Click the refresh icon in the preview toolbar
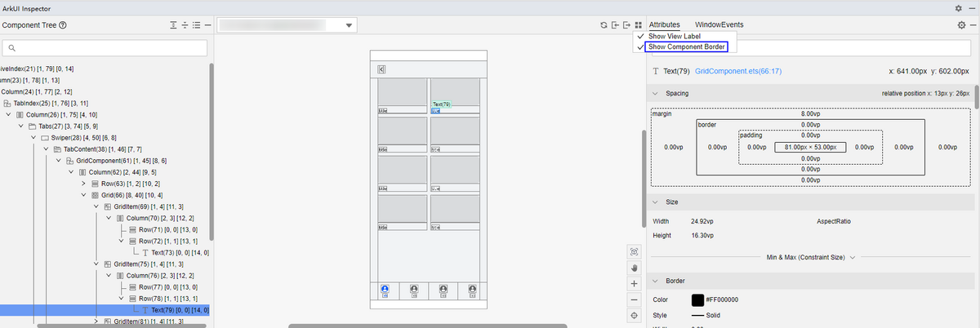The width and height of the screenshot is (980, 328). point(604,25)
